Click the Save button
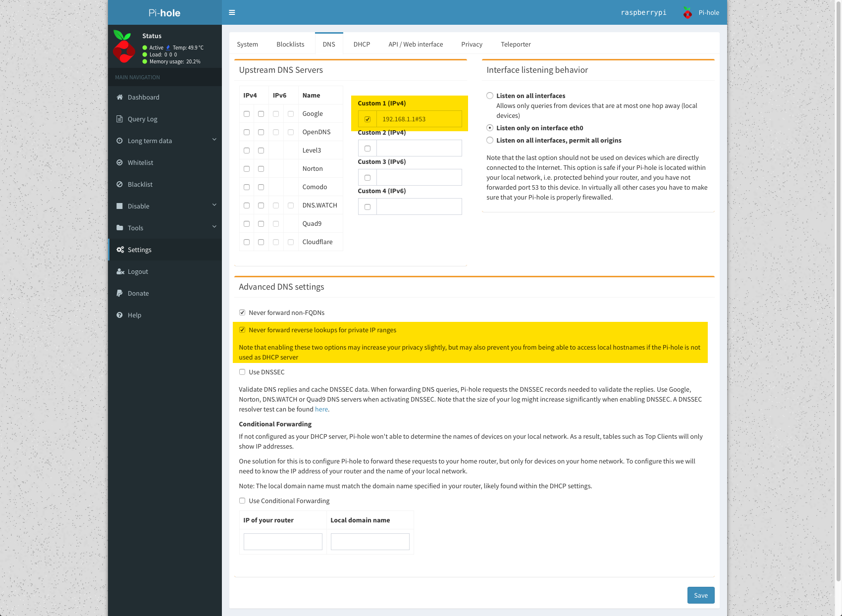Screen dimensions: 842x616 click(x=701, y=595)
